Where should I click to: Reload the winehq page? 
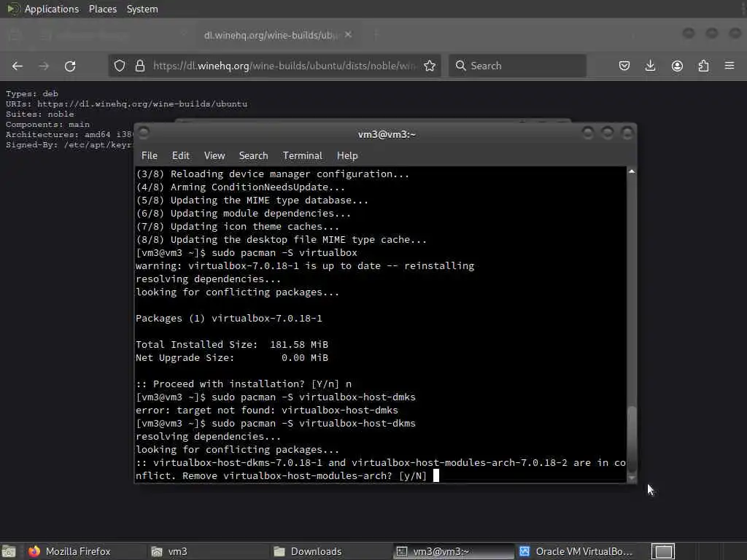[x=70, y=66]
